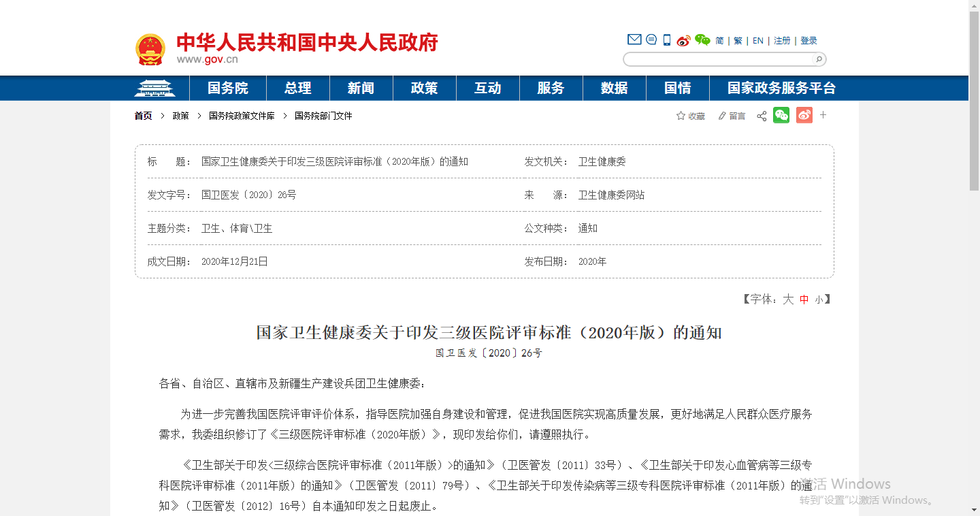The width and height of the screenshot is (980, 516).
Task: Open the 政策 navigation menu
Action: (x=424, y=88)
